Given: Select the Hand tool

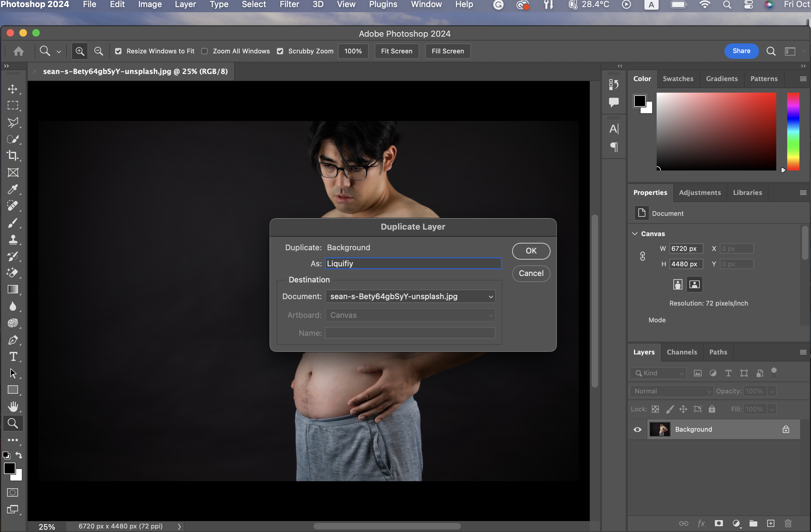Looking at the screenshot, I should (x=13, y=407).
